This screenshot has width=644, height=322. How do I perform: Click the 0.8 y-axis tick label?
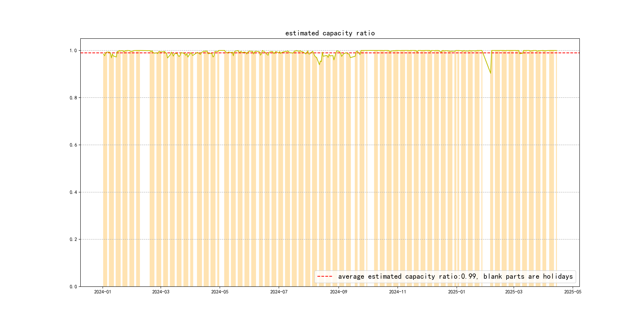pos(73,98)
